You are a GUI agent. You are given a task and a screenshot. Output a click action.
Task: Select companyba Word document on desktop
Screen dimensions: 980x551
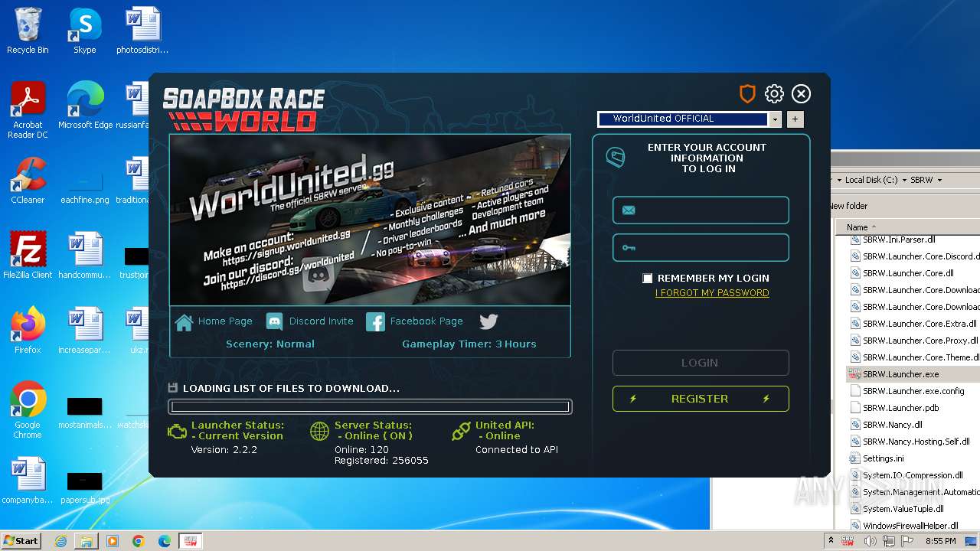pyautogui.click(x=28, y=481)
